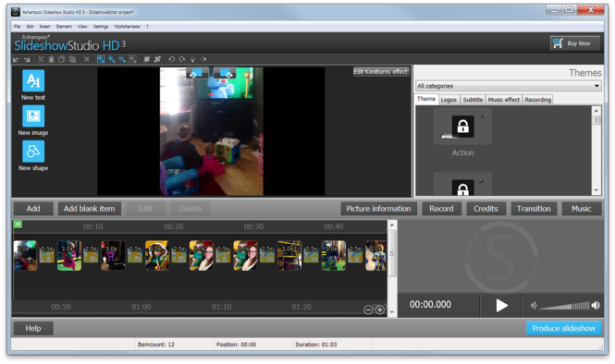Open the View menu

pos(82,26)
